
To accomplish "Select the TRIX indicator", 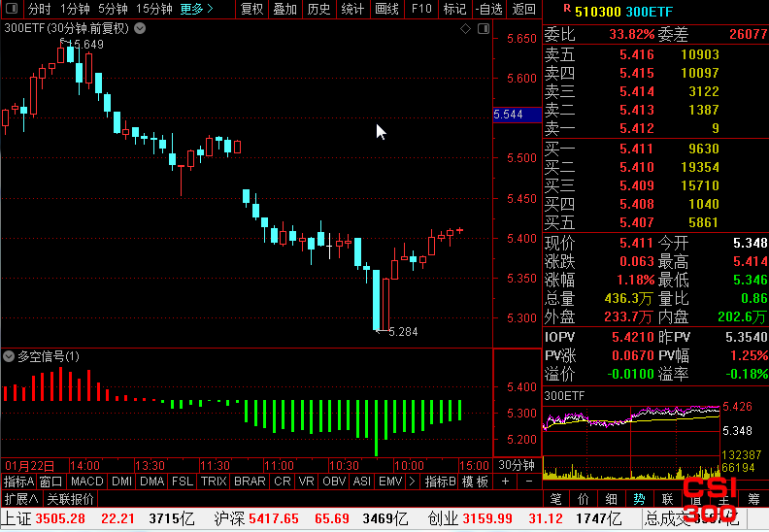I will coord(214,482).
